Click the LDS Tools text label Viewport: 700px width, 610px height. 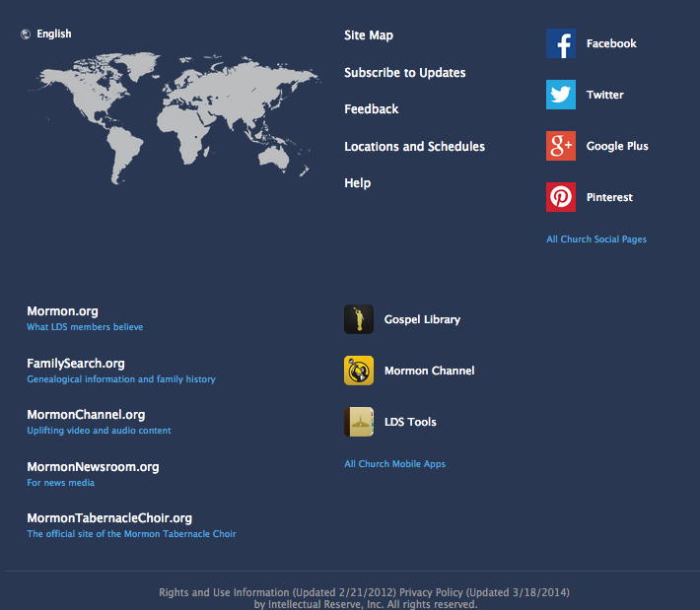pyautogui.click(x=410, y=422)
